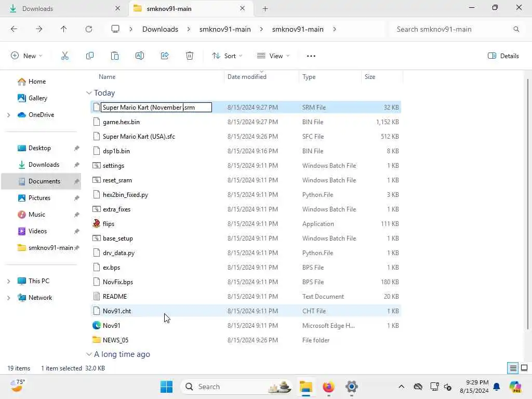Go forward with the right arrow

coord(39,29)
